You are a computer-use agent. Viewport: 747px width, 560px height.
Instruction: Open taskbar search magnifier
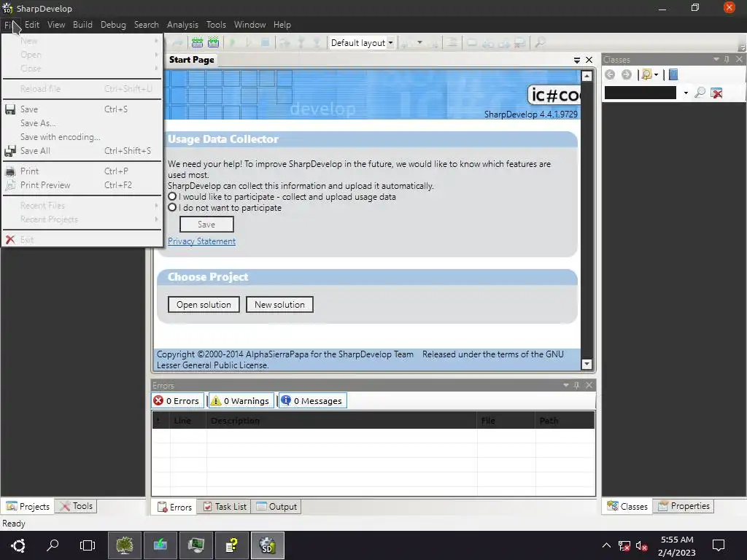53,545
